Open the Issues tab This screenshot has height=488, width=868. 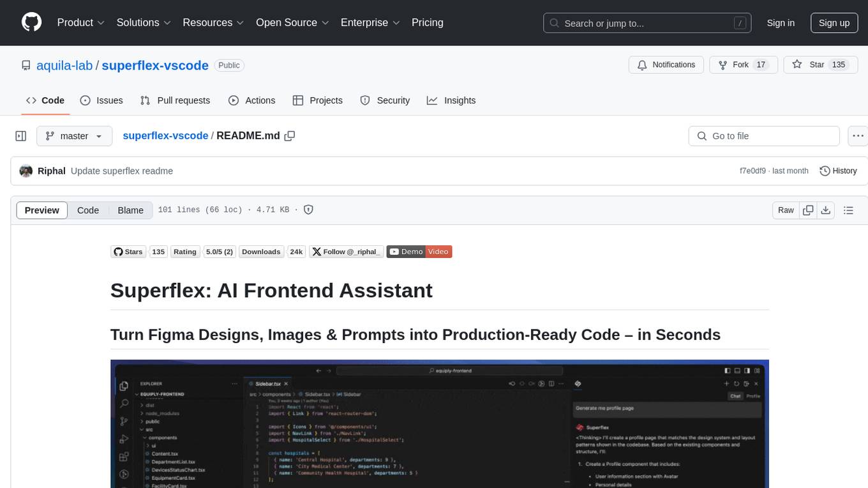(x=101, y=100)
